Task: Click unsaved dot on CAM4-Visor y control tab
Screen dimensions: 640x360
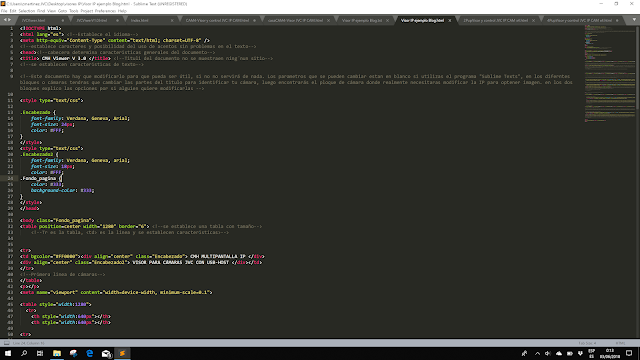Action: pyautogui.click(x=254, y=20)
